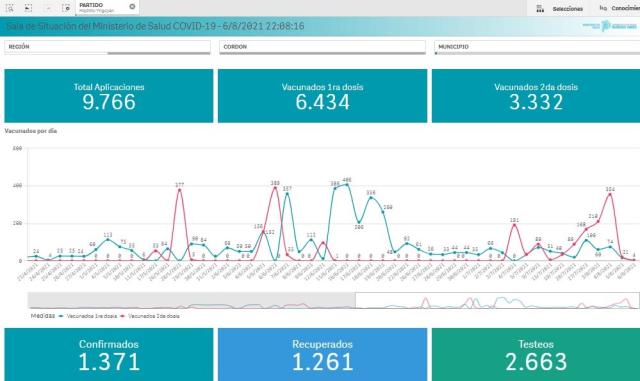640x381 pixels.
Task: Click the mini chart range selector window
Action: [x=497, y=301]
